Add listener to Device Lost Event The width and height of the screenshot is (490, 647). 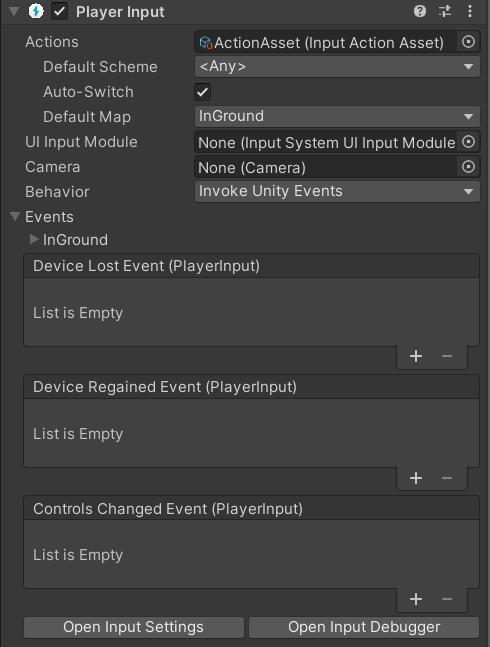[x=416, y=356]
